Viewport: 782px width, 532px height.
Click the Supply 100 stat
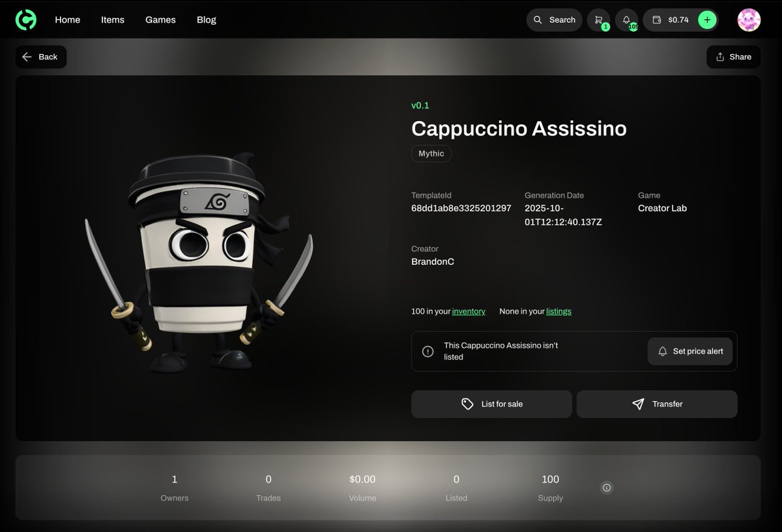click(x=551, y=488)
